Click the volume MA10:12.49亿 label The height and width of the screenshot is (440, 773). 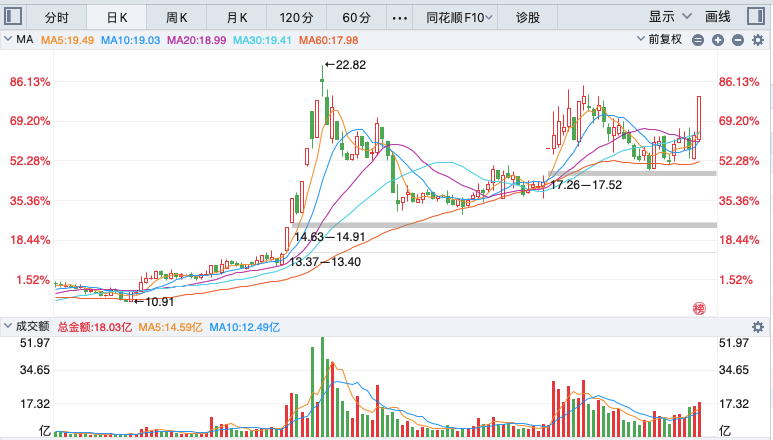tap(245, 327)
